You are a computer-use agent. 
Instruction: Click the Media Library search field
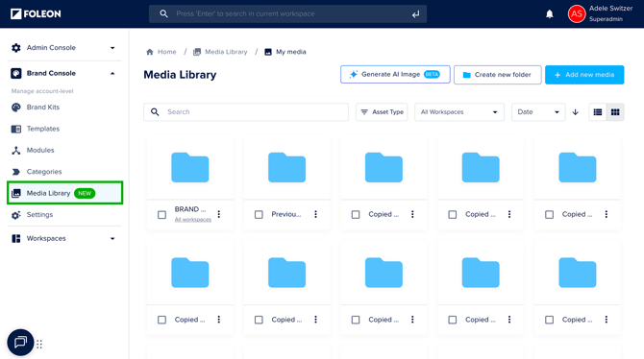246,112
